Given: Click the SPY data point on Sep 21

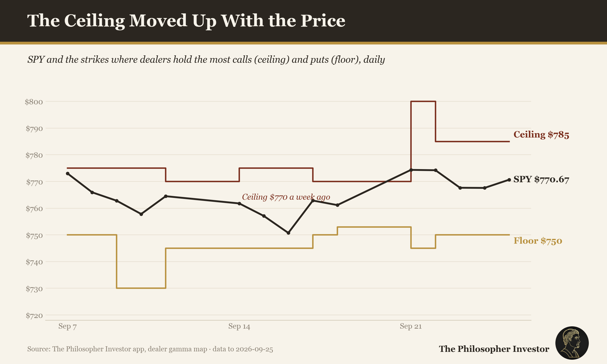Looking at the screenshot, I should 411,170.
